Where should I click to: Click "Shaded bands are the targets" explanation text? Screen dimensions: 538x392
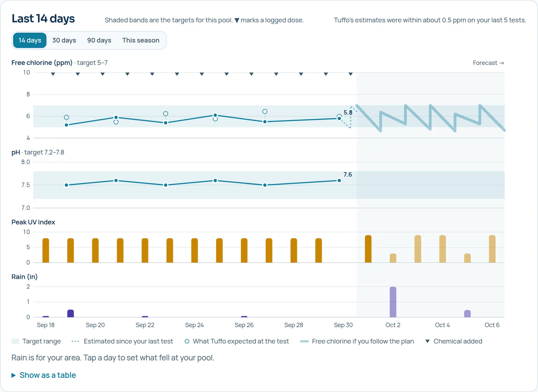pyautogui.click(x=204, y=20)
